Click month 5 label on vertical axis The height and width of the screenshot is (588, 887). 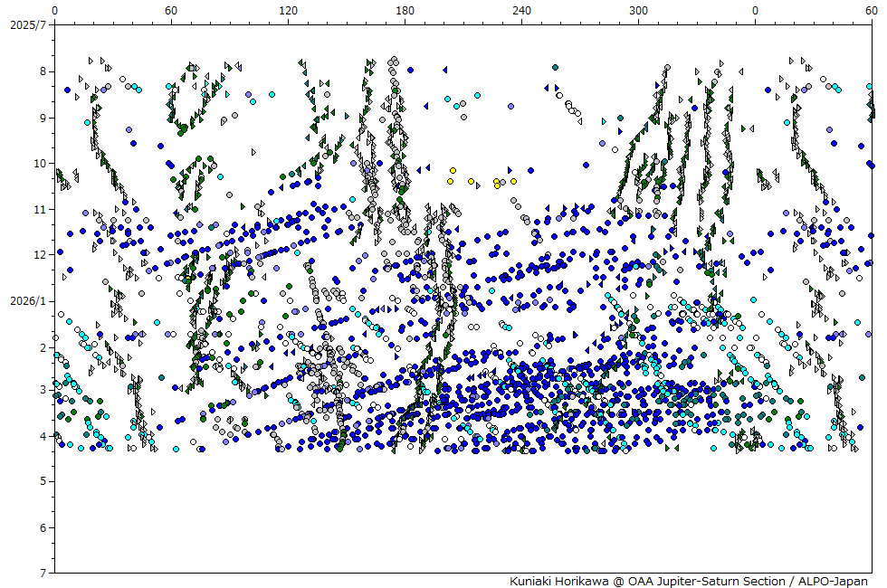pyautogui.click(x=43, y=481)
